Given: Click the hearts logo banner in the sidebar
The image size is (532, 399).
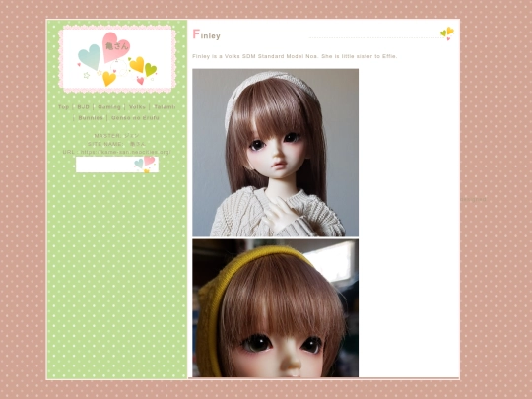Looking at the screenshot, I should pos(117,59).
